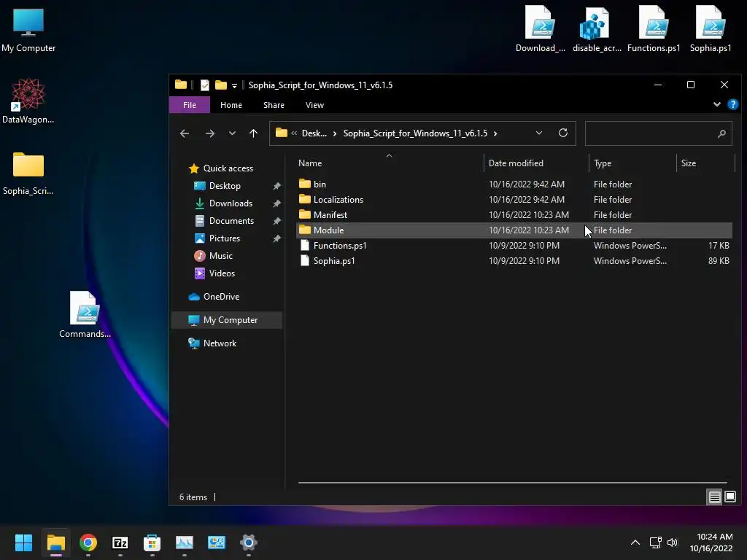This screenshot has width=747, height=560.
Task: Select DataWagon shortcut on desktop
Action: click(x=28, y=101)
